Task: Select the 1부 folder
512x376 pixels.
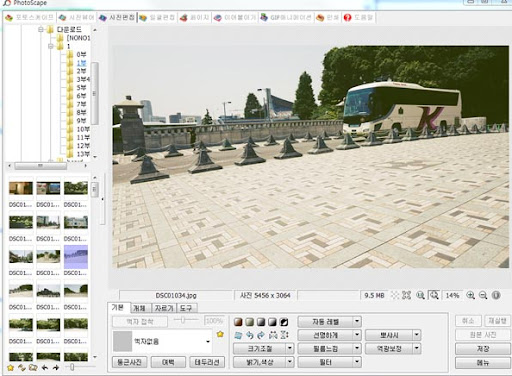Action: pyautogui.click(x=81, y=63)
